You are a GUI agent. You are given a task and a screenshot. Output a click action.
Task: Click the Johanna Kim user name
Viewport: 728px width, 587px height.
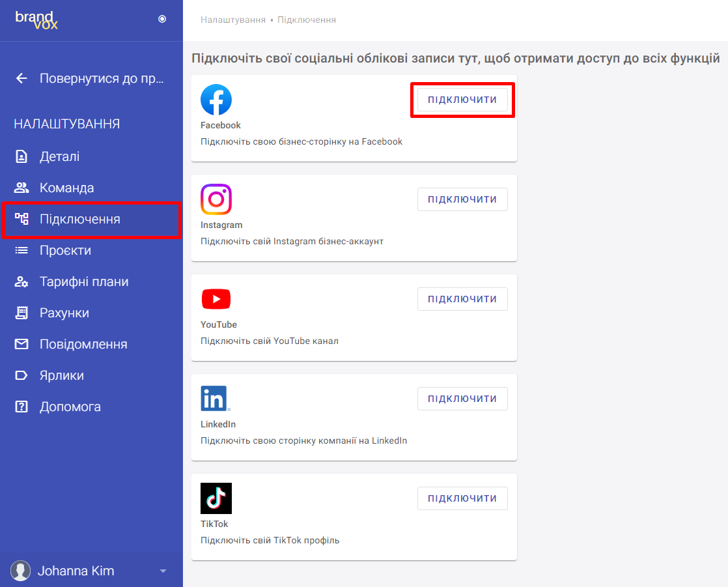tap(76, 571)
